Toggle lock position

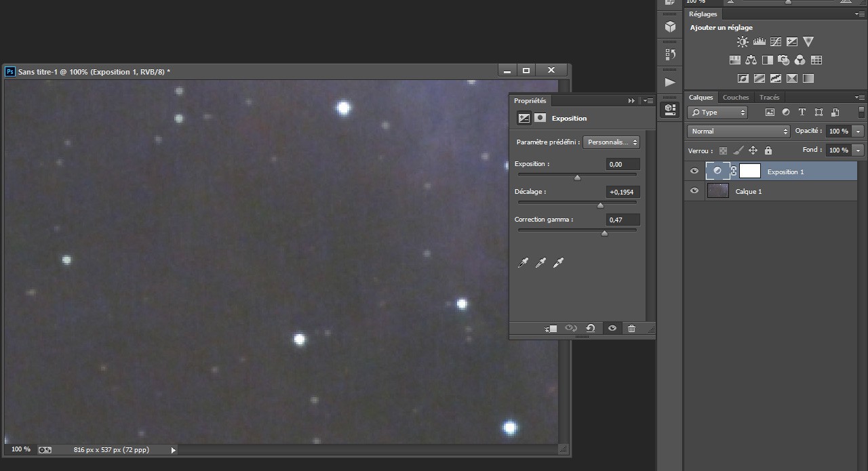tap(753, 150)
